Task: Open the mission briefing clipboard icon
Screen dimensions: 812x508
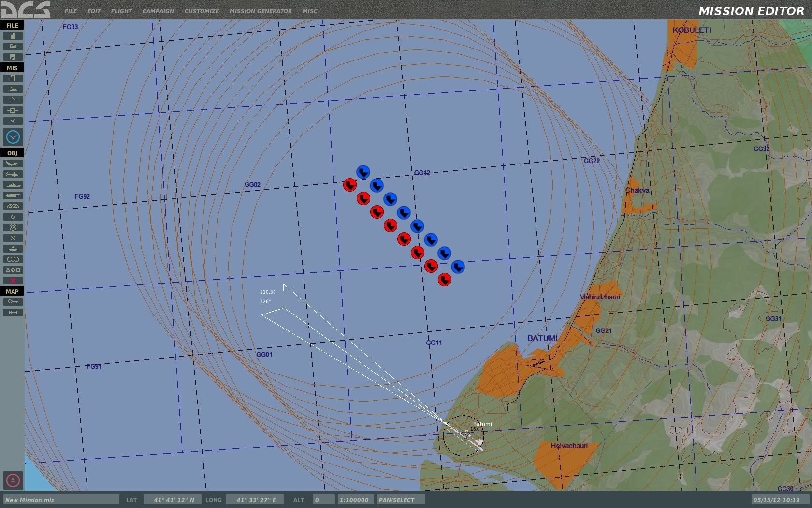Action: [x=13, y=78]
